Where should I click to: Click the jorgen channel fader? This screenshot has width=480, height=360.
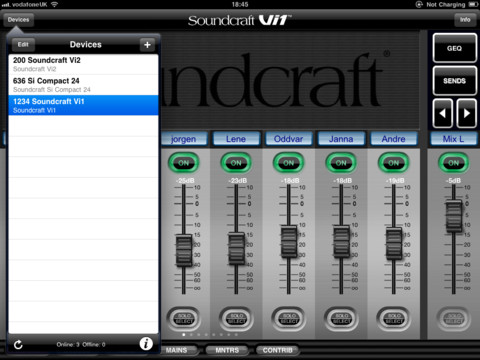click(184, 251)
